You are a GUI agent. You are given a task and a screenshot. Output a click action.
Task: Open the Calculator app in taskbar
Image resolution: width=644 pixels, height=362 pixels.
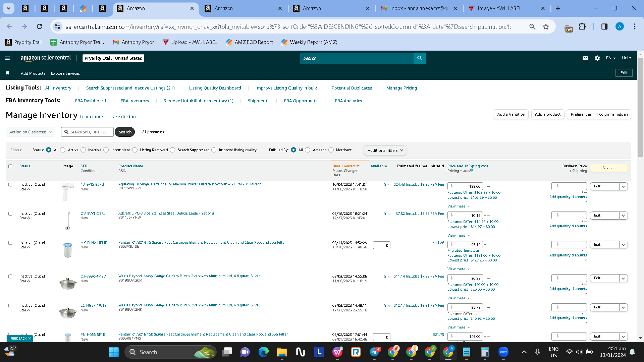(484, 352)
